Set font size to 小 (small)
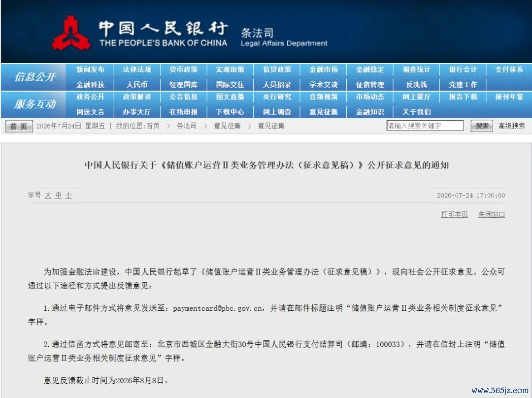The image size is (532, 398). coord(69,196)
